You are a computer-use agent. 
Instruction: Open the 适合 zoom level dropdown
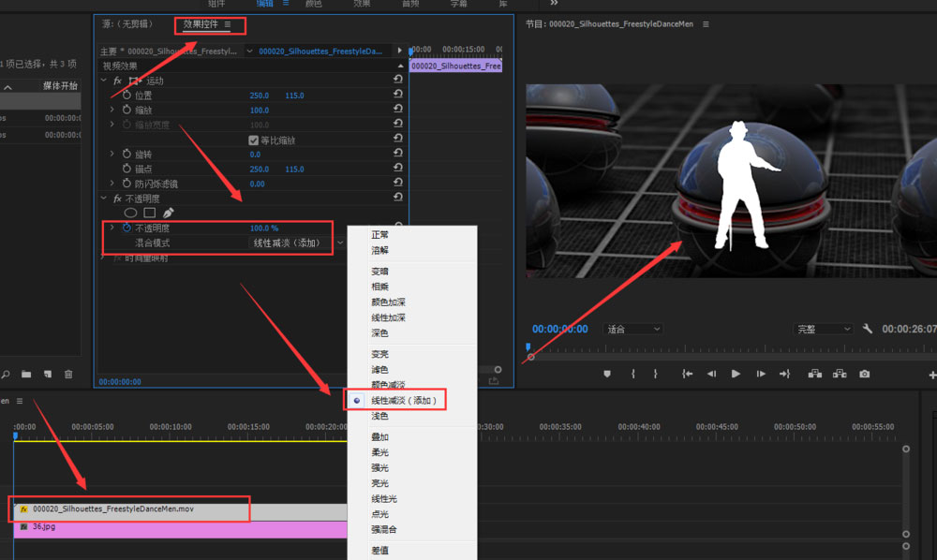[x=633, y=330]
